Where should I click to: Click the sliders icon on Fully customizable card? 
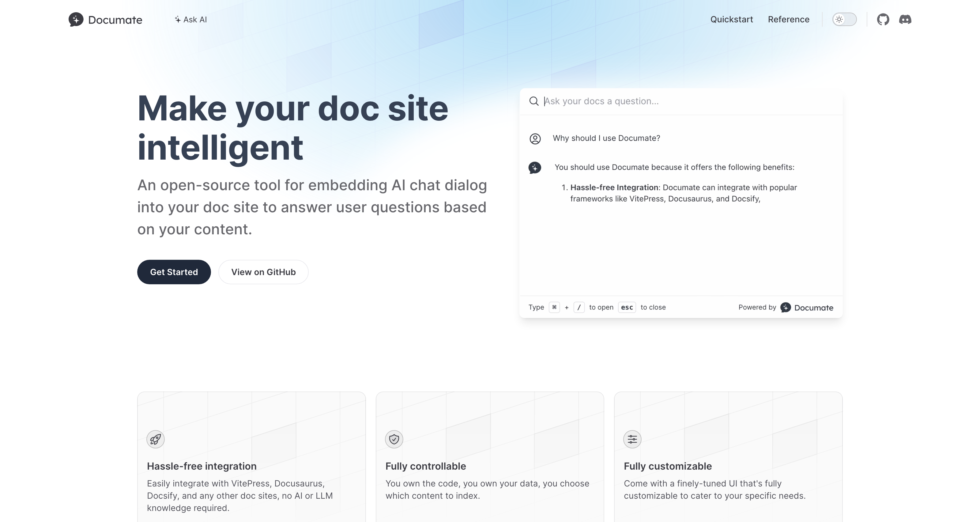click(632, 439)
